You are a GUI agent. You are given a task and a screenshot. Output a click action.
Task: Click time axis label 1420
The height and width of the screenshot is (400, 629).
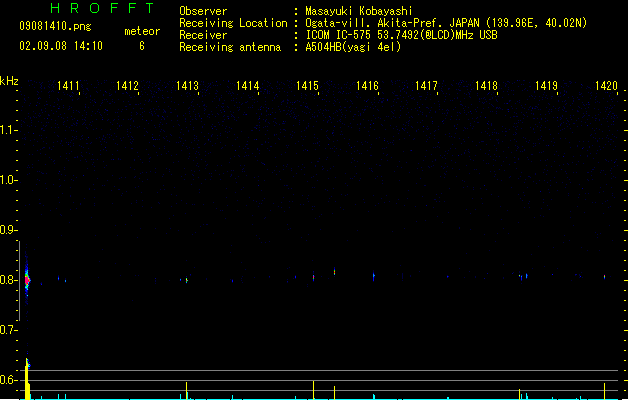pyautogui.click(x=606, y=86)
